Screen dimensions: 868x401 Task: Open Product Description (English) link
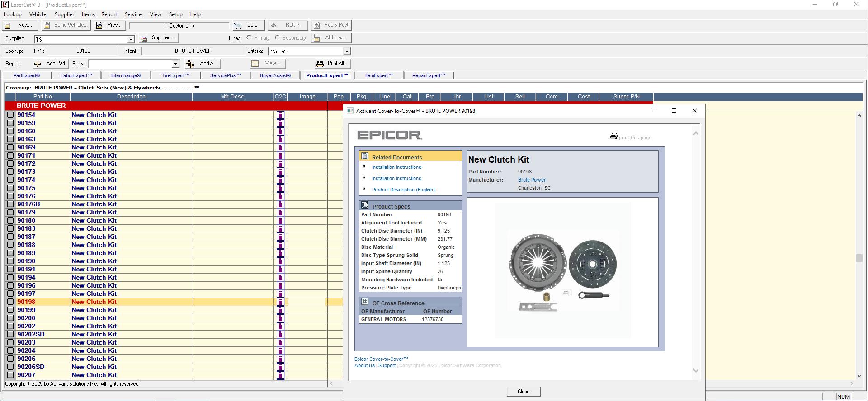[x=403, y=190]
